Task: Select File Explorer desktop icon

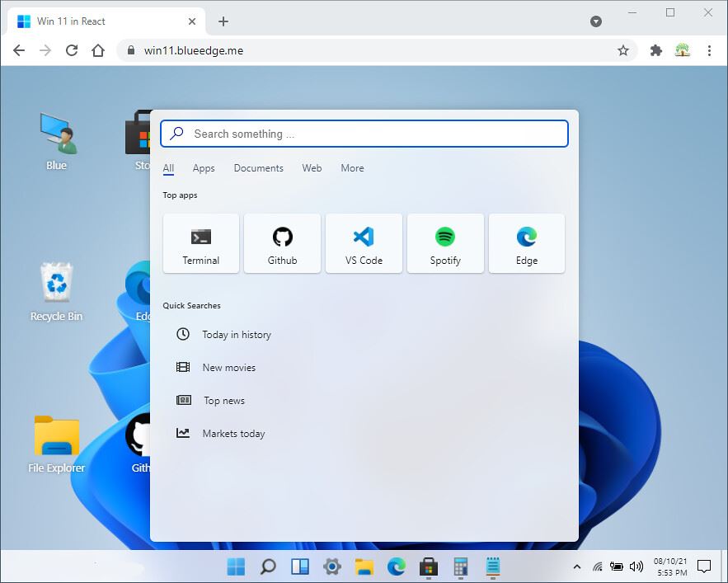Action: tap(57, 444)
